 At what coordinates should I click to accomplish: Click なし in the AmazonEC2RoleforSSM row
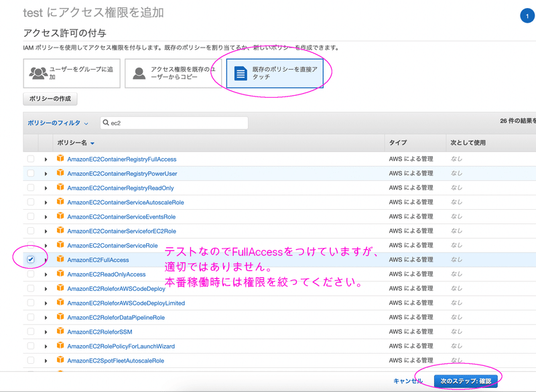click(456, 332)
